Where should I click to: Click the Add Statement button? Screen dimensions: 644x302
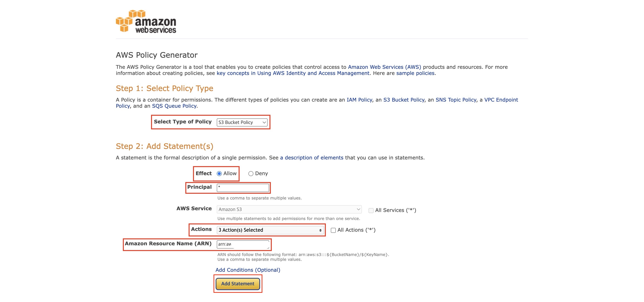[x=238, y=284]
